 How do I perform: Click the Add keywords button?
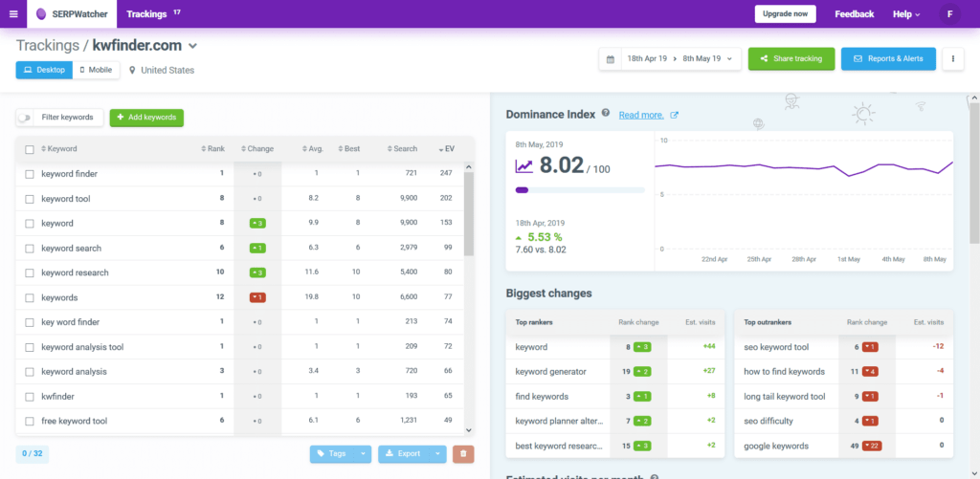tap(146, 118)
